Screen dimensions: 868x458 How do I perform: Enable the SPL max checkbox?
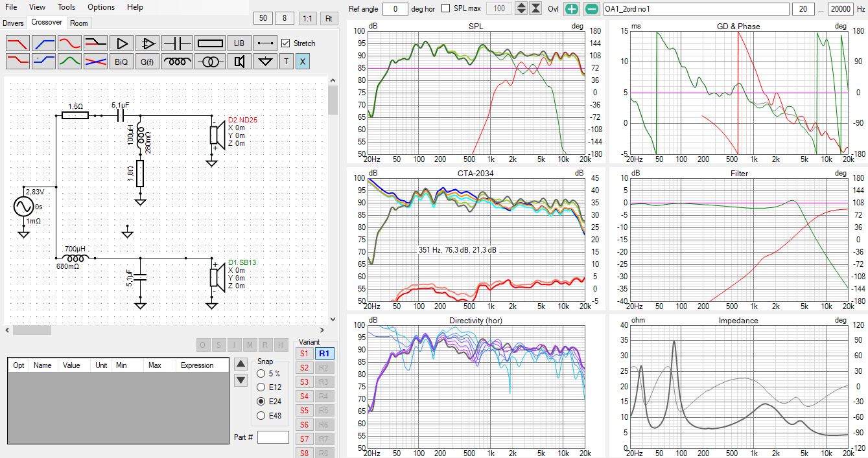pyautogui.click(x=446, y=8)
